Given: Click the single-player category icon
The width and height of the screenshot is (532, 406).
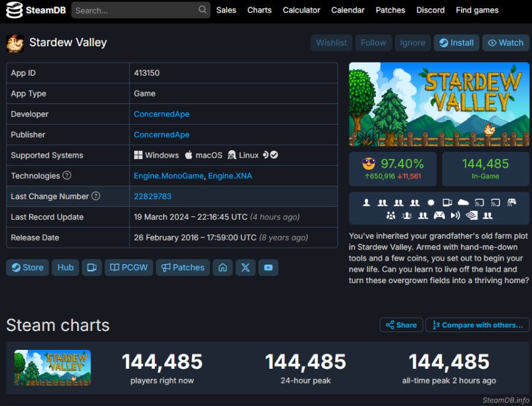Looking at the screenshot, I should 366,202.
